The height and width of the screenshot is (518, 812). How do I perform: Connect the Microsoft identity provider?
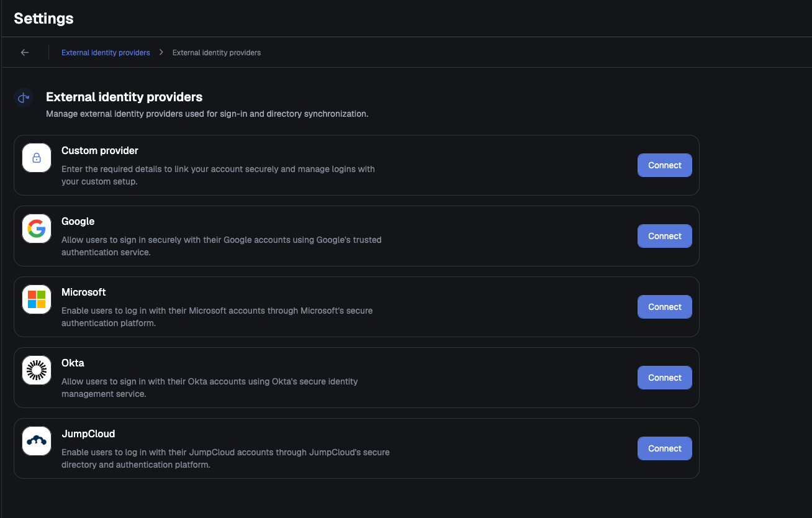(x=665, y=307)
